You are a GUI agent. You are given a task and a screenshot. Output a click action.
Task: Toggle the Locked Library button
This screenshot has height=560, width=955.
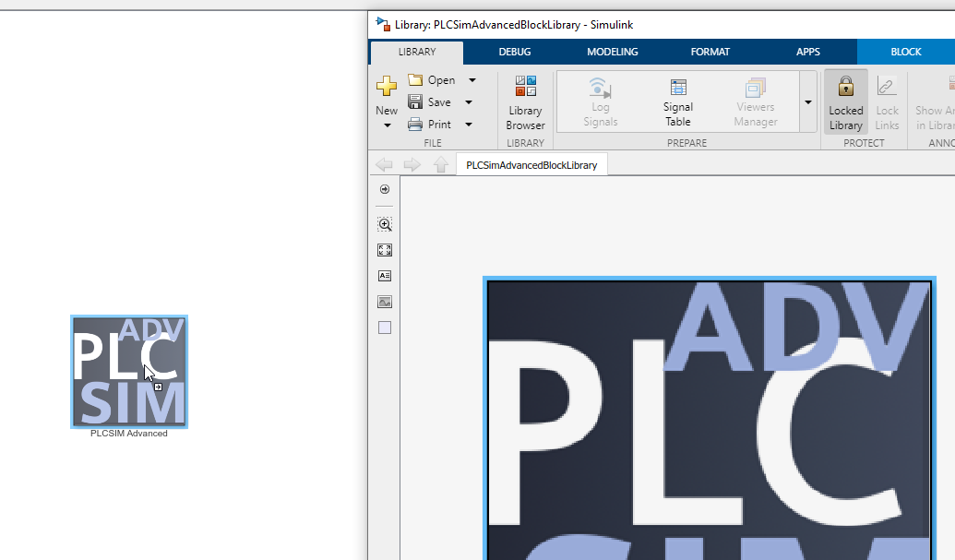coord(845,102)
